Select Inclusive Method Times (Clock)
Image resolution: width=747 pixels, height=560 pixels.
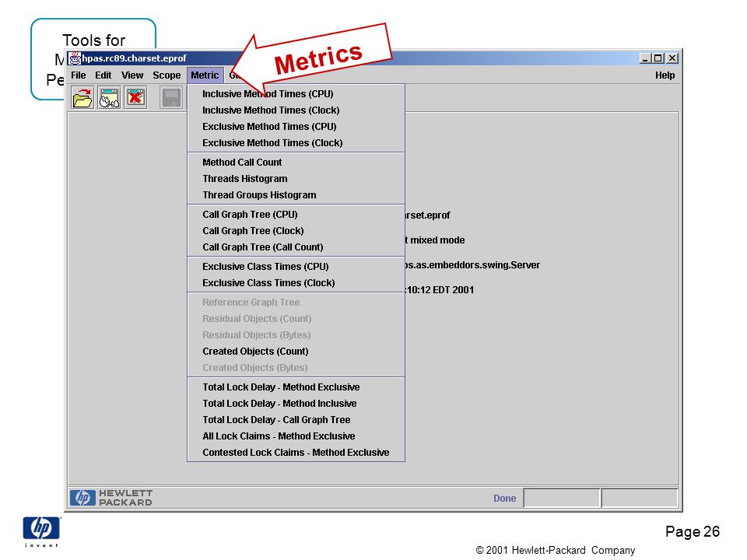click(x=296, y=110)
